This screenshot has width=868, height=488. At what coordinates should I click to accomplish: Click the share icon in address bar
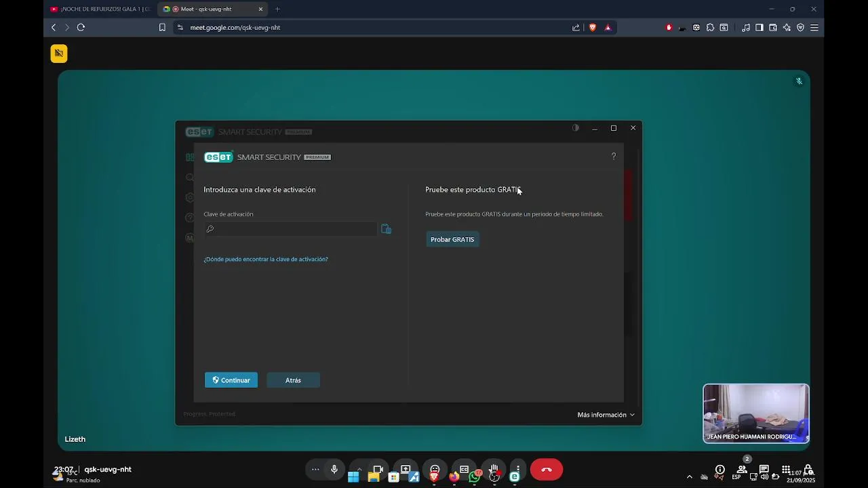tap(576, 27)
